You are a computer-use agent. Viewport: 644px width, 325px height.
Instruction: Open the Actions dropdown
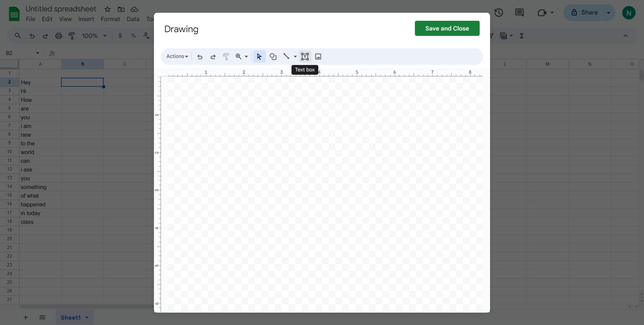click(x=177, y=56)
